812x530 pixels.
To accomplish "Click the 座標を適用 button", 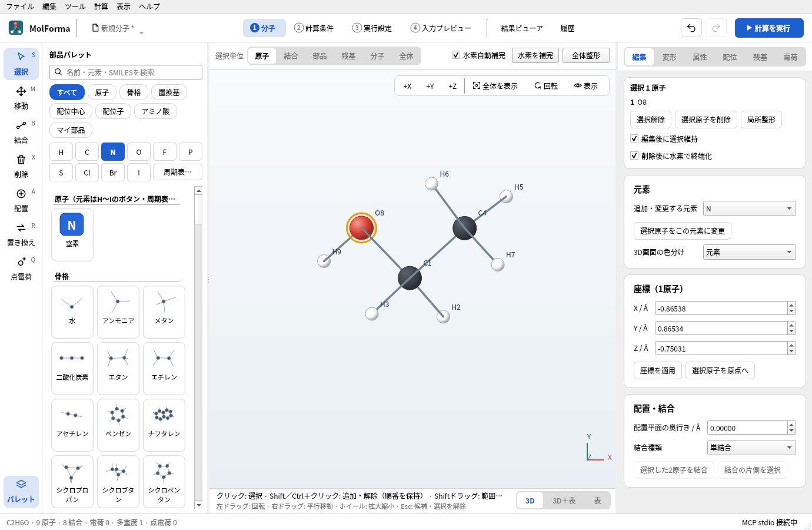I will click(658, 370).
